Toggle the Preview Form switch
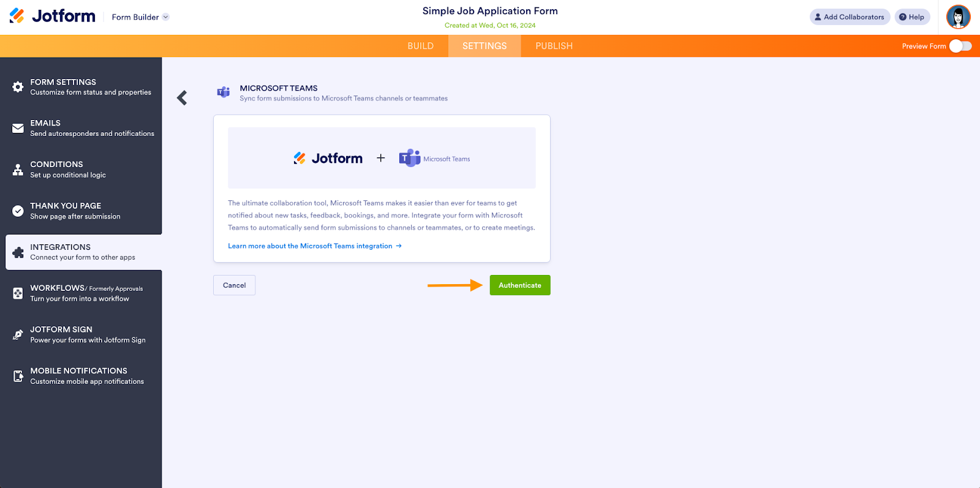The height and width of the screenshot is (488, 980). click(960, 46)
